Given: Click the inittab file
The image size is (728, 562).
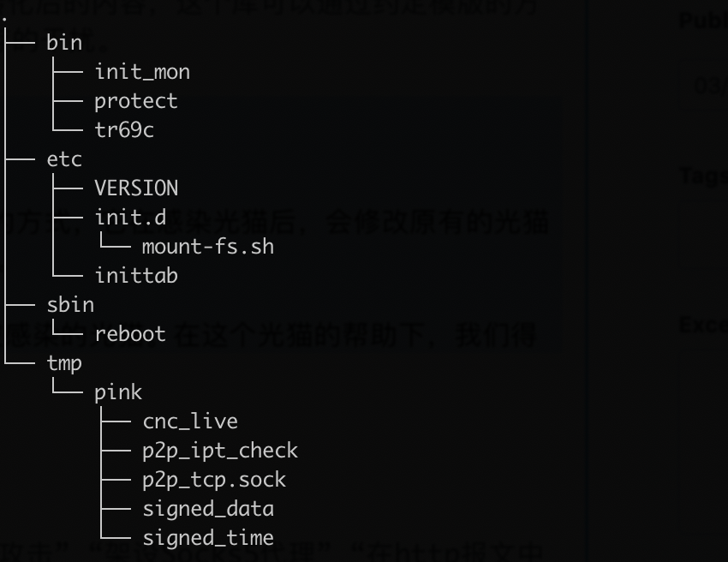Looking at the screenshot, I should coord(135,276).
